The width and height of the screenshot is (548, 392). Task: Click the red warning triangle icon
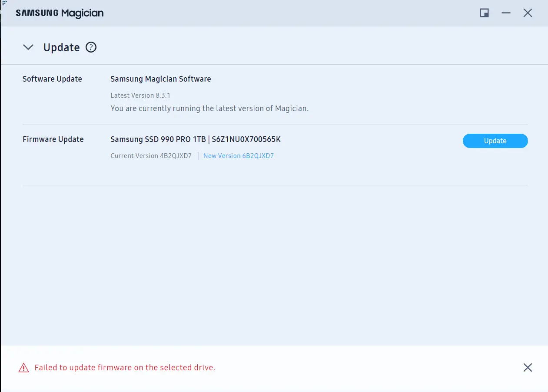pyautogui.click(x=23, y=368)
